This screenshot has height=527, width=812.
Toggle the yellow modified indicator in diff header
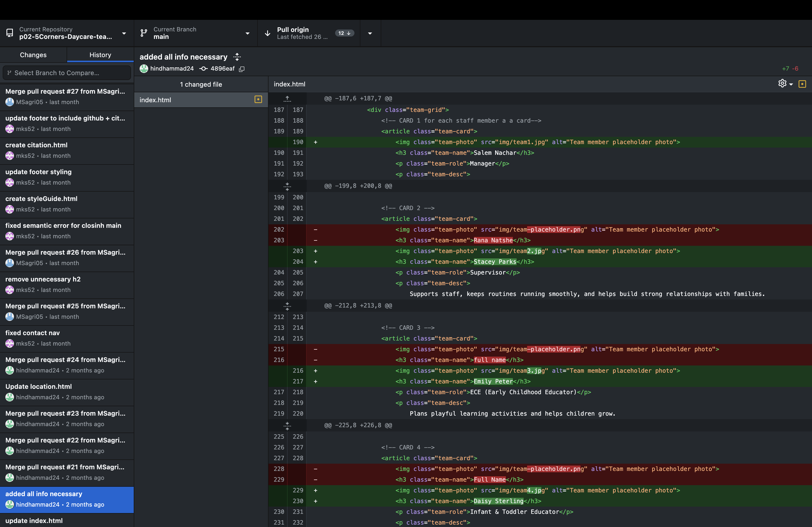(x=802, y=83)
